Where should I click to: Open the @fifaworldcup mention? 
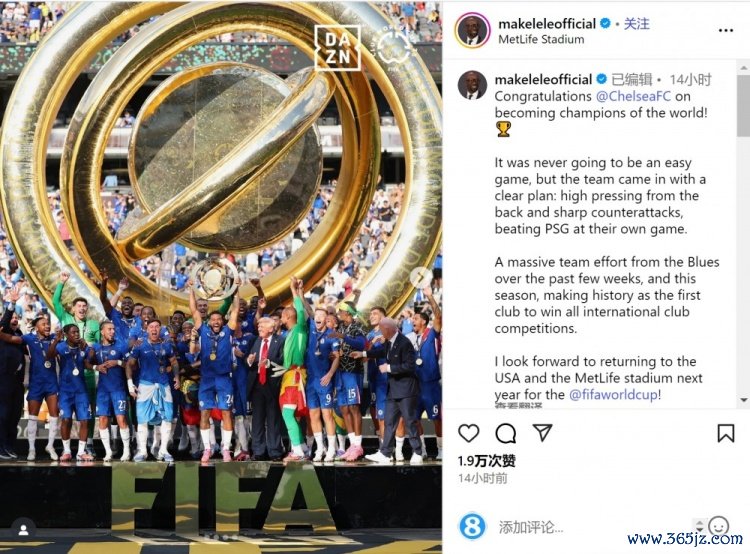click(x=614, y=395)
